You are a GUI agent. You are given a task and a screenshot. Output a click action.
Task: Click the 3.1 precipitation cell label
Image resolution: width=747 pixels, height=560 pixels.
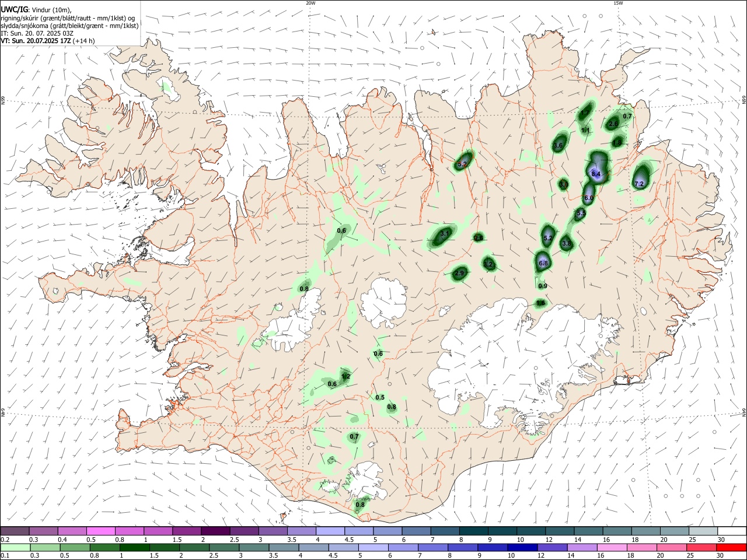point(445,233)
